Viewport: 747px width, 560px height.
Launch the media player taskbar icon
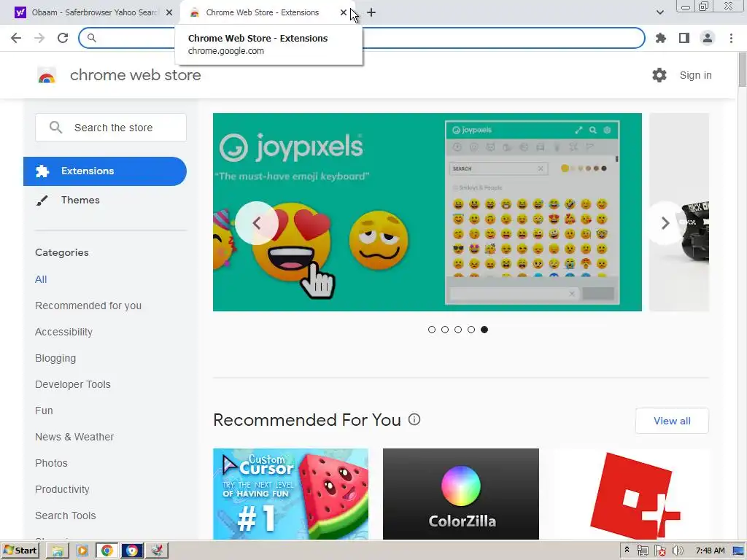click(x=82, y=551)
